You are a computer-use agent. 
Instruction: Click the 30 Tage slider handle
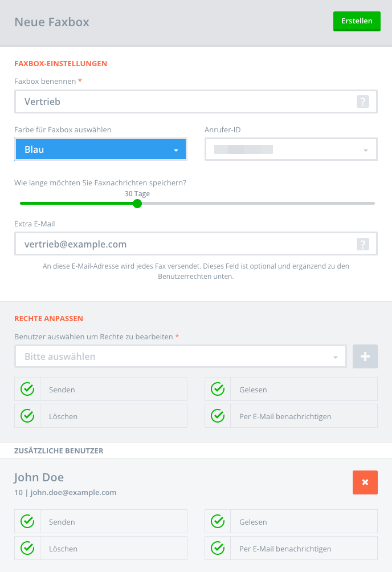point(137,204)
